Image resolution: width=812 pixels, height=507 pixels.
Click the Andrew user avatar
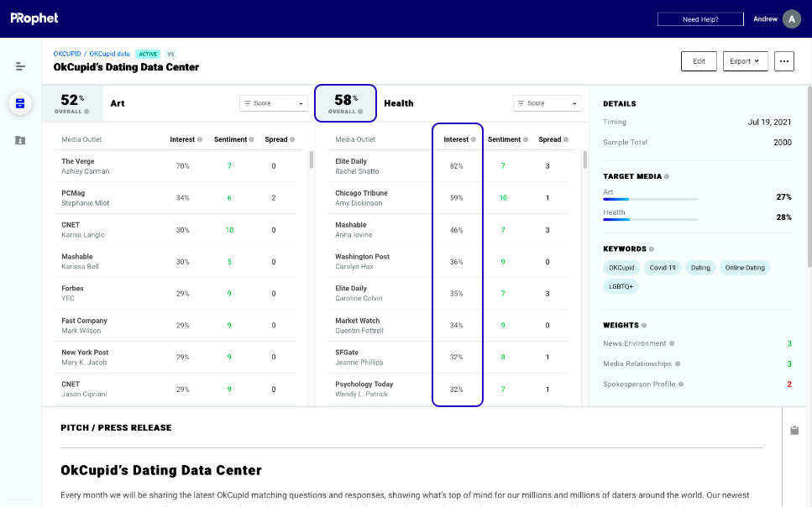(x=791, y=18)
